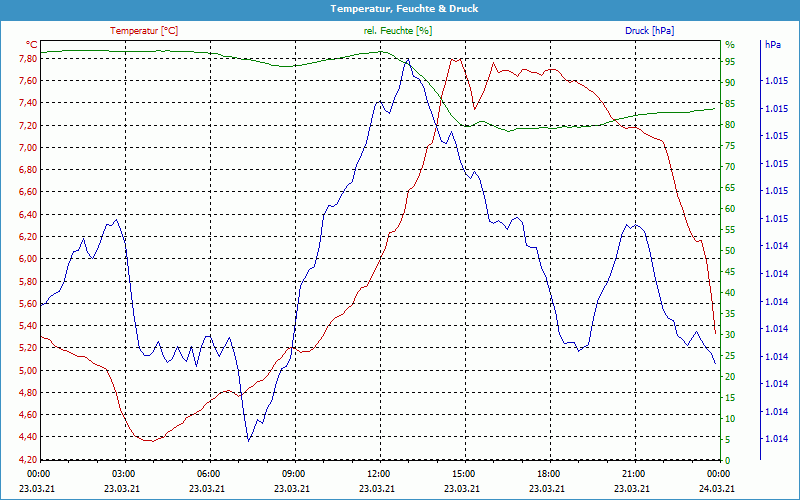Click the chart title Temperatur, Feuchte & Druck
This screenshot has height=500, width=800.
click(x=400, y=8)
